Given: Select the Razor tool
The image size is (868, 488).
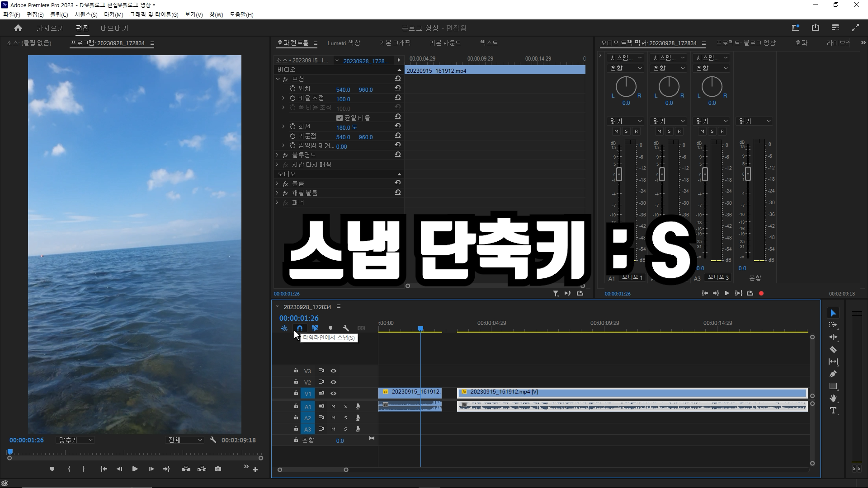Looking at the screenshot, I should 834,349.
